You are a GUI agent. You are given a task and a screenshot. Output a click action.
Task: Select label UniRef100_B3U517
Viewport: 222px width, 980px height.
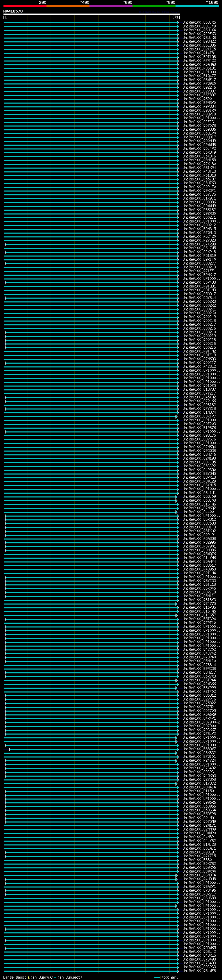pos(199,565)
